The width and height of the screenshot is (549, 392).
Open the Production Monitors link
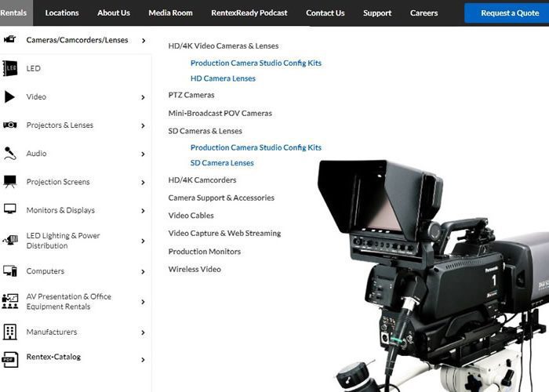point(205,252)
